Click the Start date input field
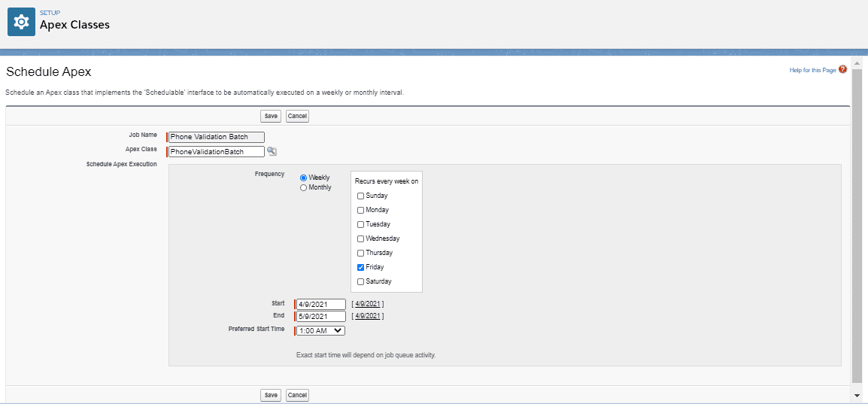The width and height of the screenshot is (868, 404). 321,304
